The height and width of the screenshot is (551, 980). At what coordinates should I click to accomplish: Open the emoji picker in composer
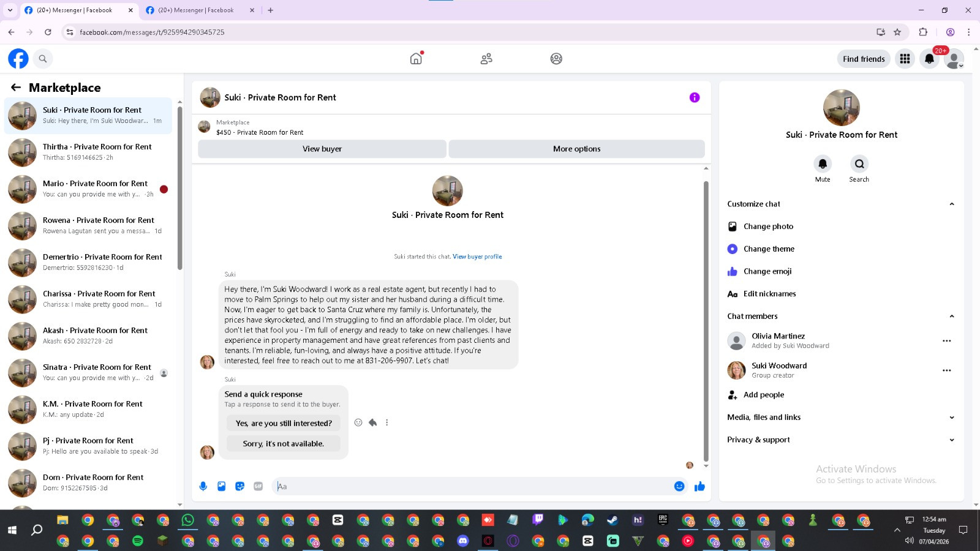point(679,486)
